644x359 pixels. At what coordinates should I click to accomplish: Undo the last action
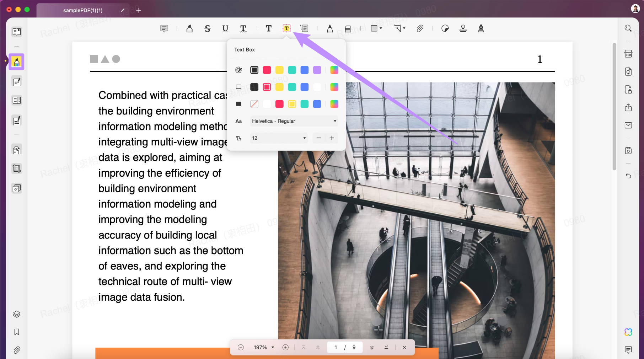628,176
